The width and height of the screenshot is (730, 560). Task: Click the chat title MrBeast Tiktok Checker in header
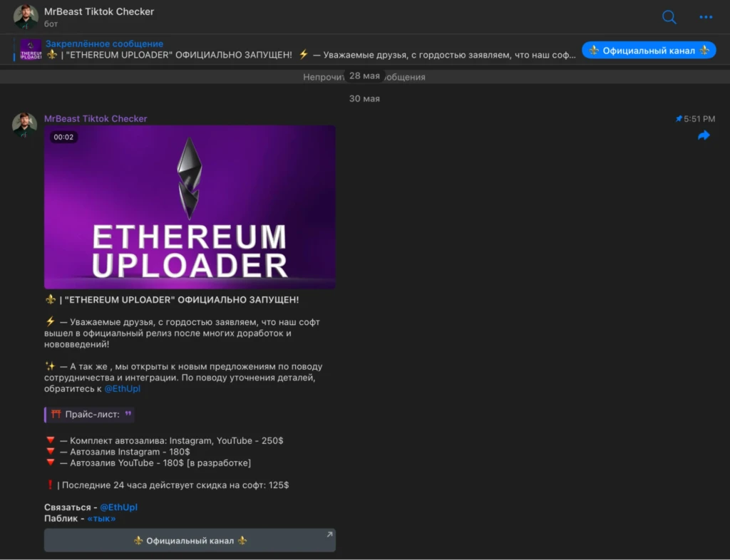coord(99,11)
